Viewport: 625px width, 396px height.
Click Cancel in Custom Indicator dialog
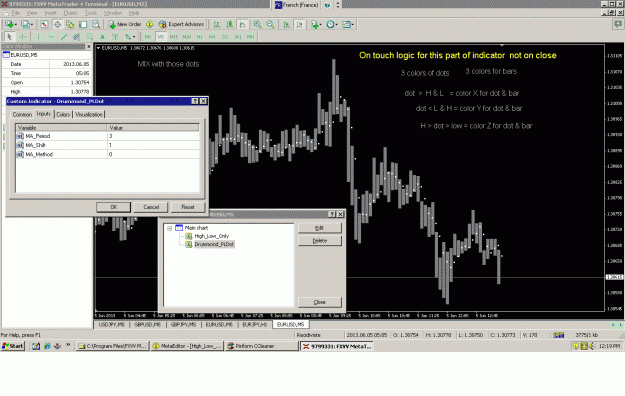tap(151, 207)
